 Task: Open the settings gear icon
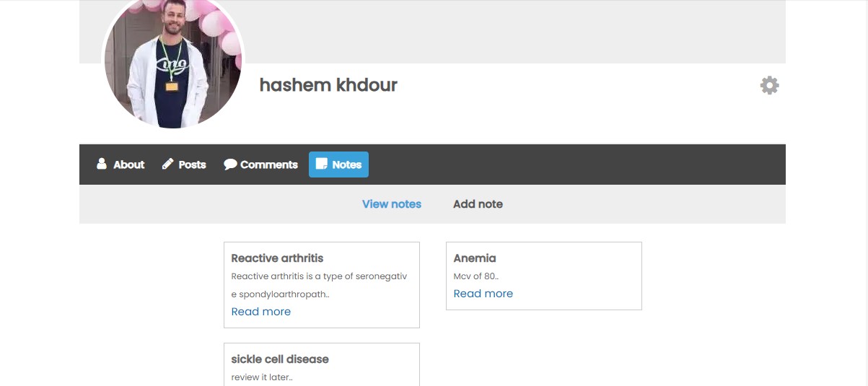pyautogui.click(x=769, y=85)
